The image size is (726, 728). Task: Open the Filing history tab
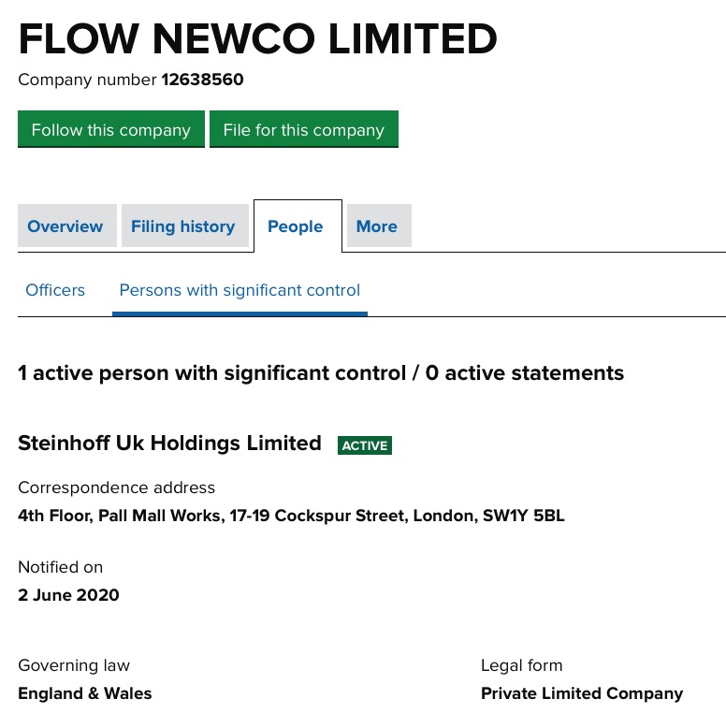coord(182,226)
